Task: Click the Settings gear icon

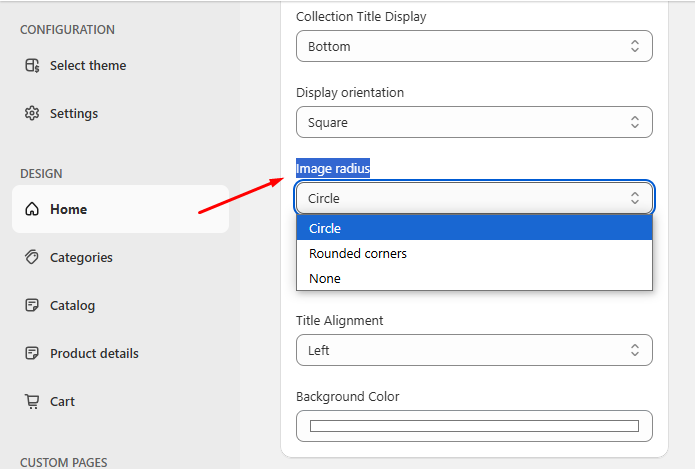Action: (x=32, y=113)
